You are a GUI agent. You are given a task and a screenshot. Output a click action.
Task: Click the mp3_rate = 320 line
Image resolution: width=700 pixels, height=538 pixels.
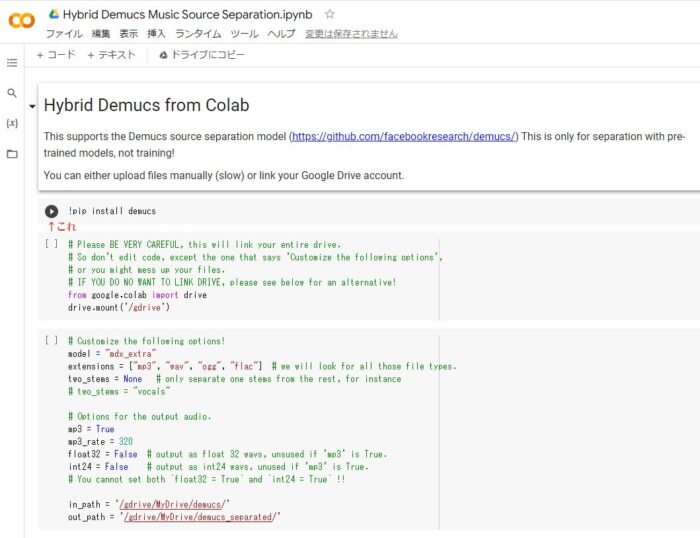click(100, 442)
